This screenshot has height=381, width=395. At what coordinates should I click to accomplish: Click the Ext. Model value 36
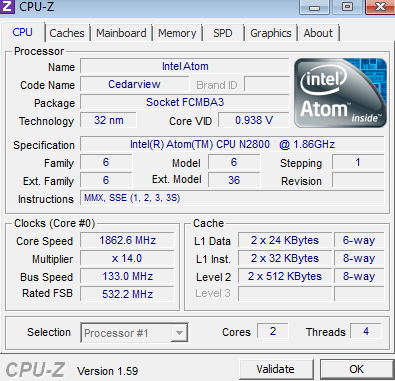pyautogui.click(x=234, y=180)
